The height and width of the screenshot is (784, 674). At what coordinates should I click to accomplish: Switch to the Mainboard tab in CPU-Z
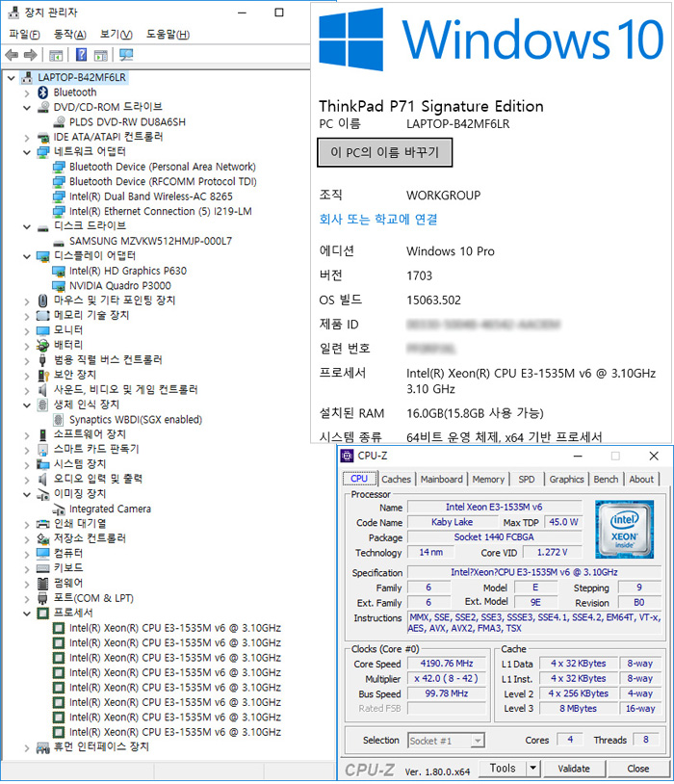(442, 479)
